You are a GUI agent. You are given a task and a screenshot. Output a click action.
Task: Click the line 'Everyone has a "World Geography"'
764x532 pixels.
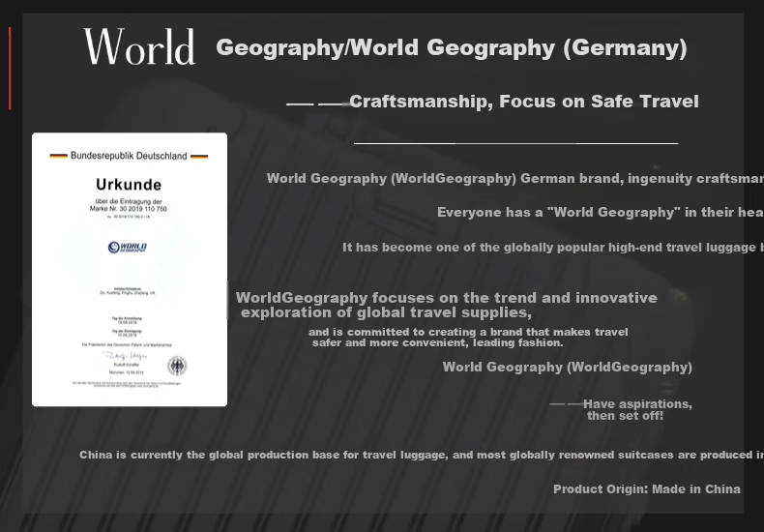pos(601,213)
